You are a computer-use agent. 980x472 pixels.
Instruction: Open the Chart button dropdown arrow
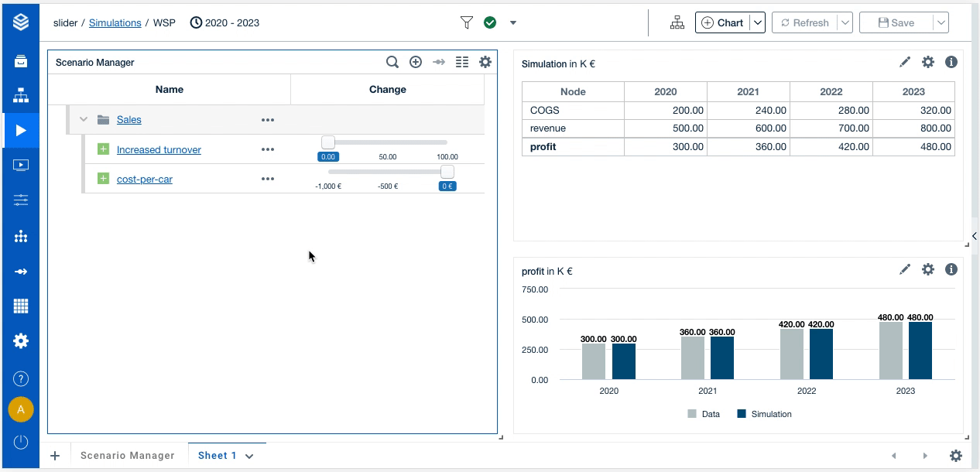759,23
